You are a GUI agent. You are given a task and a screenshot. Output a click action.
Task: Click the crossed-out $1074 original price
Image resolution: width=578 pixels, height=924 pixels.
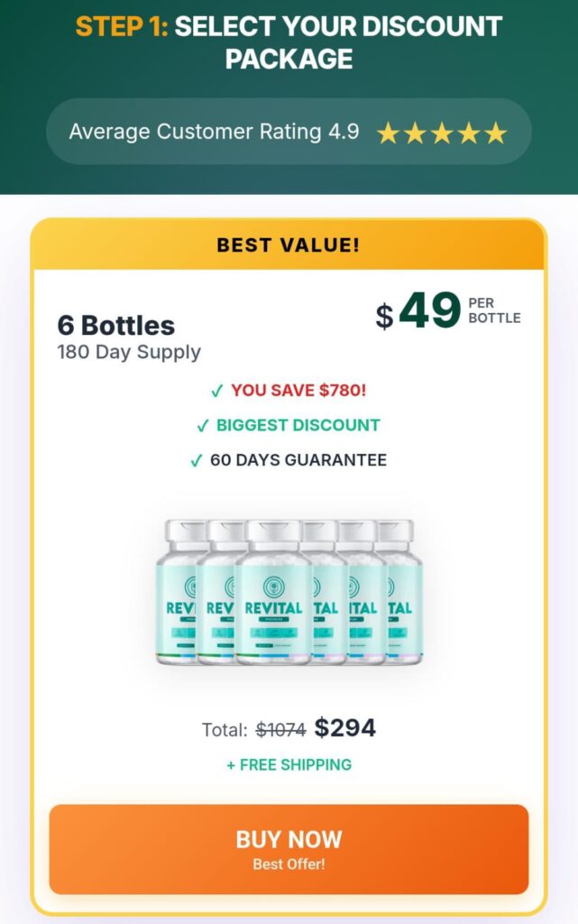(x=280, y=730)
